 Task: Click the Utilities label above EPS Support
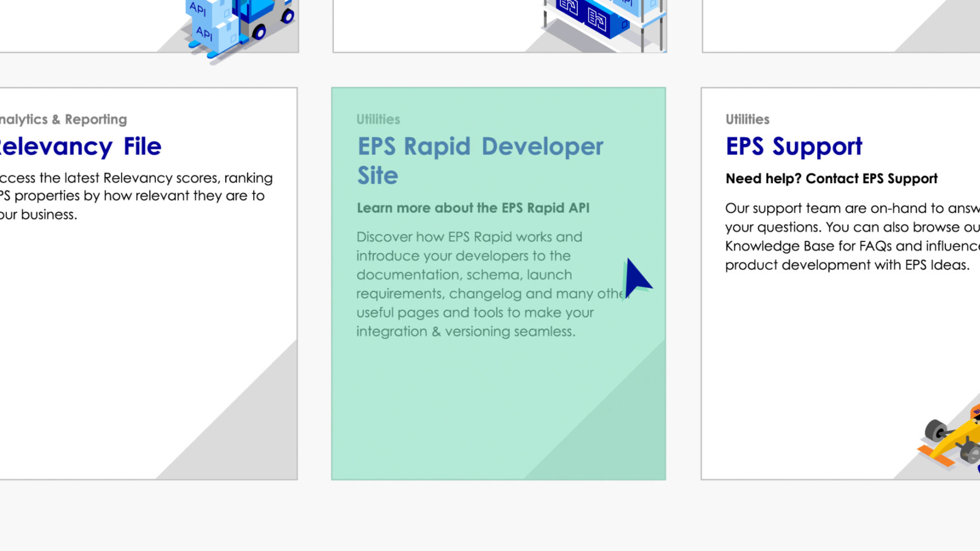747,119
